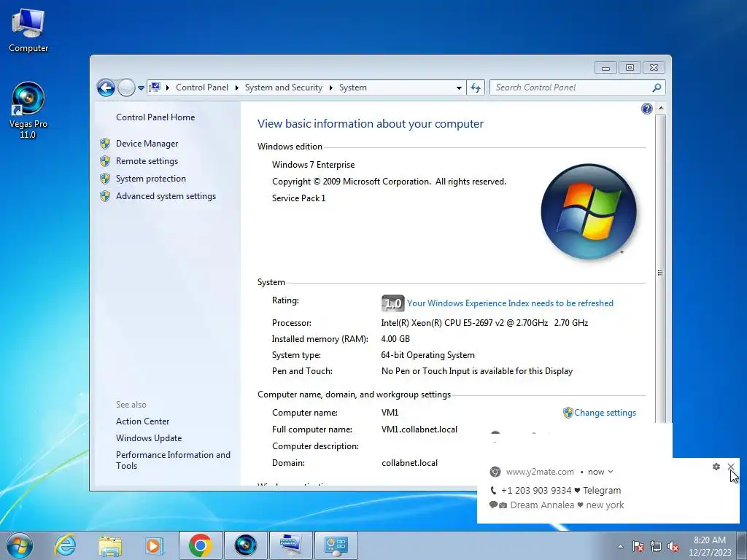Viewport: 747px width, 560px height.
Task: Click the search magnifier icon
Action: pyautogui.click(x=657, y=87)
